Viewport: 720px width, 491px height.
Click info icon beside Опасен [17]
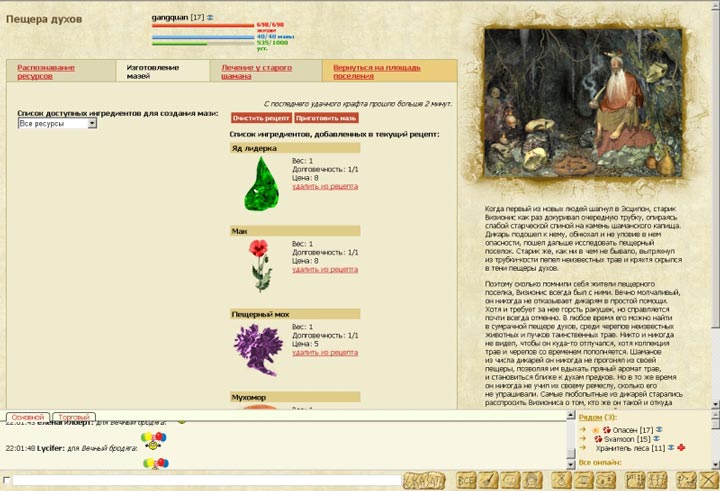coord(659,430)
